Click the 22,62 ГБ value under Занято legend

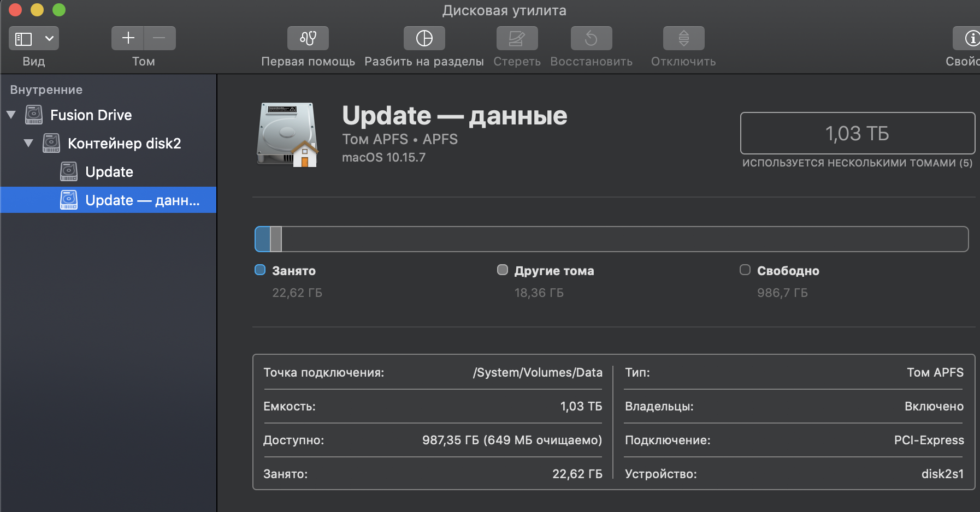pyautogui.click(x=297, y=293)
